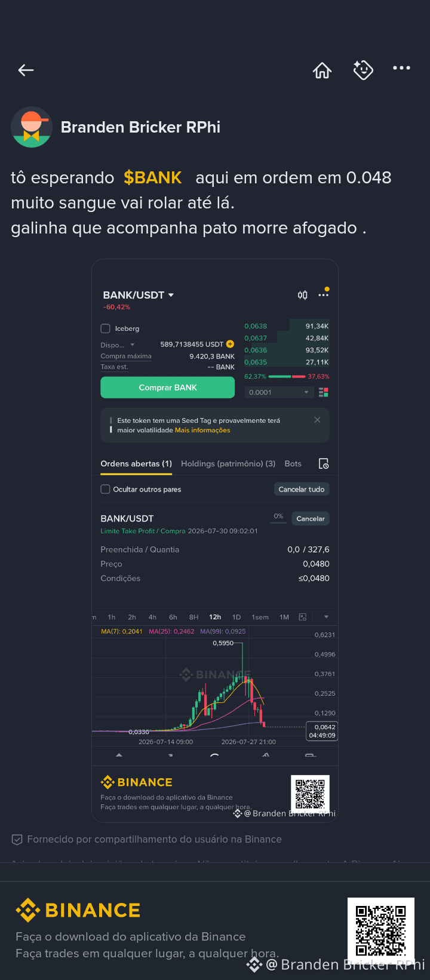Tap the MA(99): 0,0925 indicator label
This screenshot has width=430, height=980.
pos(223,631)
